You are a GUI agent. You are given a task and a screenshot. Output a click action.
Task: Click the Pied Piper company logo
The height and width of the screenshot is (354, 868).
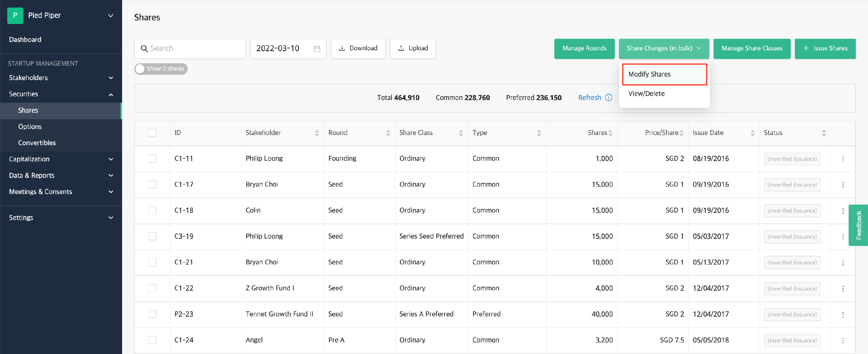pos(15,16)
